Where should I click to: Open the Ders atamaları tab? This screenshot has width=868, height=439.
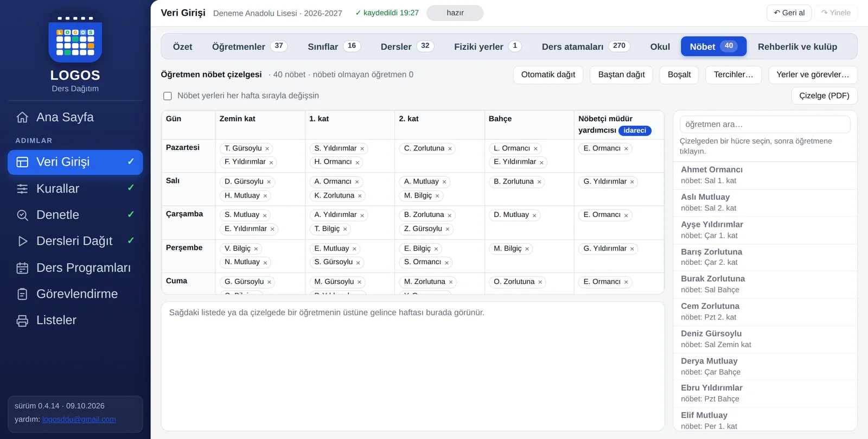coord(585,47)
